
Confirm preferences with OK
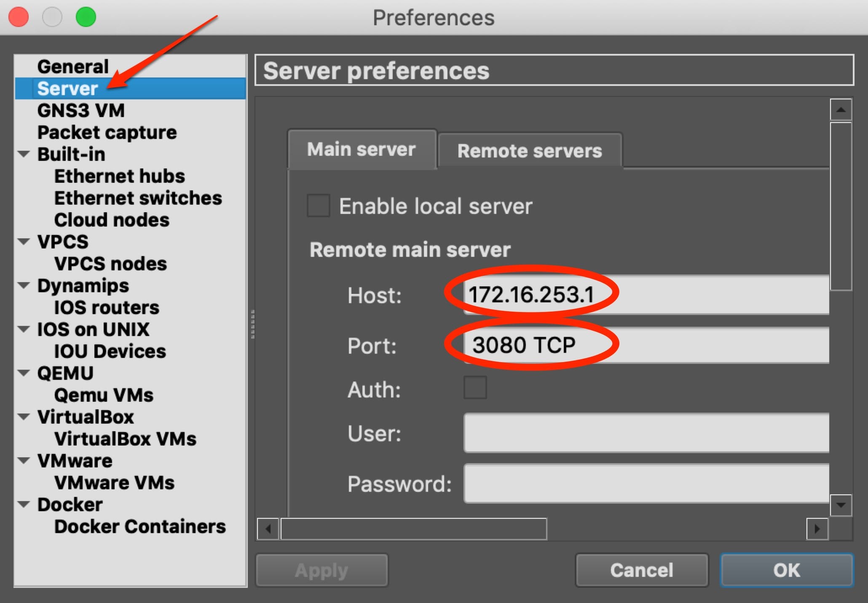[787, 570]
